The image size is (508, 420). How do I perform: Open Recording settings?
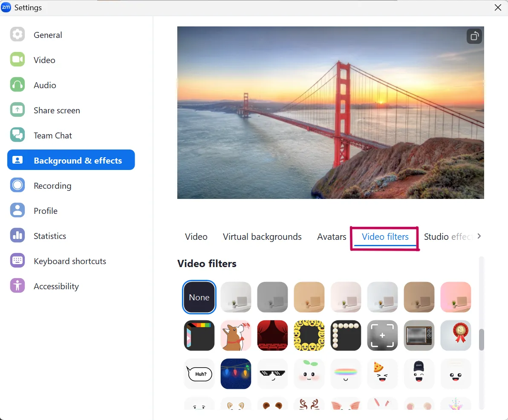[x=52, y=186]
